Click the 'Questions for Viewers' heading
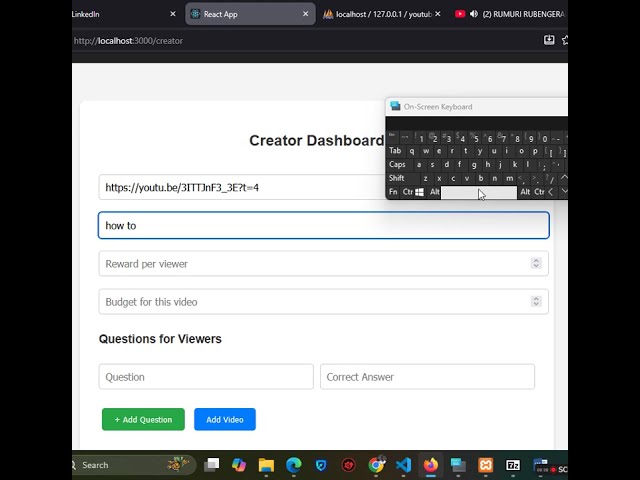Viewport: 640px width, 480px height. 160,339
